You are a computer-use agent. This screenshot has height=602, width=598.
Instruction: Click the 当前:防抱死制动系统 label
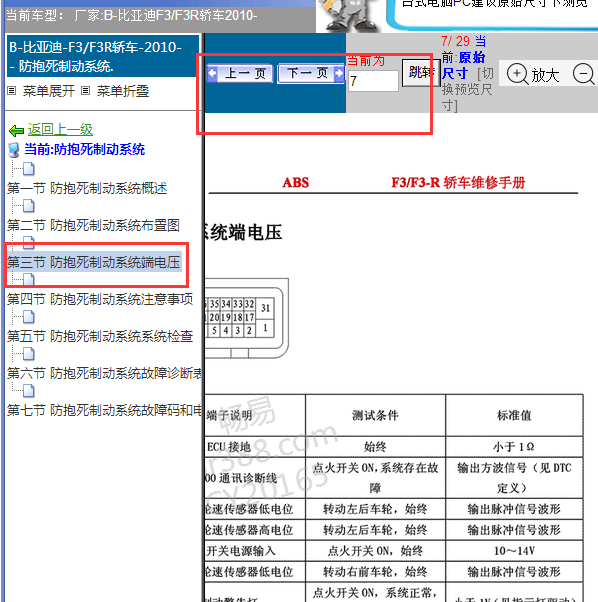pos(84,149)
